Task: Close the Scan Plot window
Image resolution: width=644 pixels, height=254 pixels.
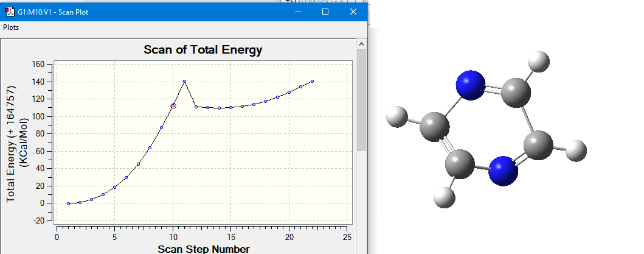Action: click(353, 12)
